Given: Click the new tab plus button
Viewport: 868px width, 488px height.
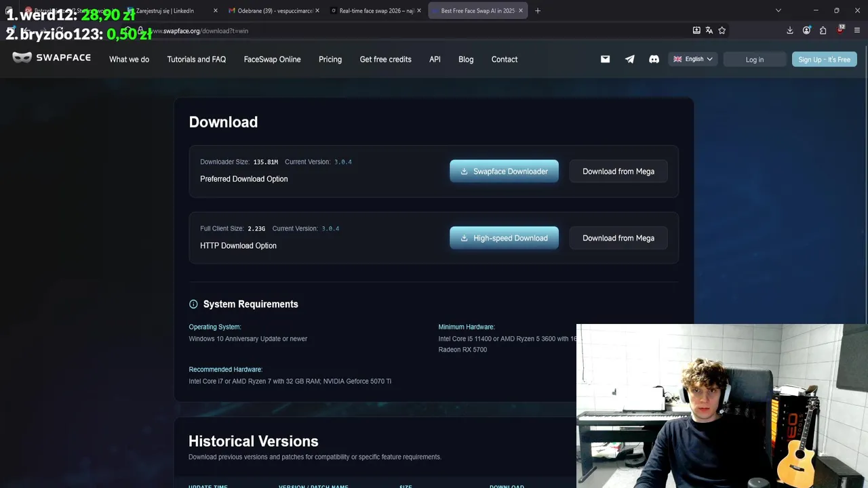Looking at the screenshot, I should pos(538,11).
